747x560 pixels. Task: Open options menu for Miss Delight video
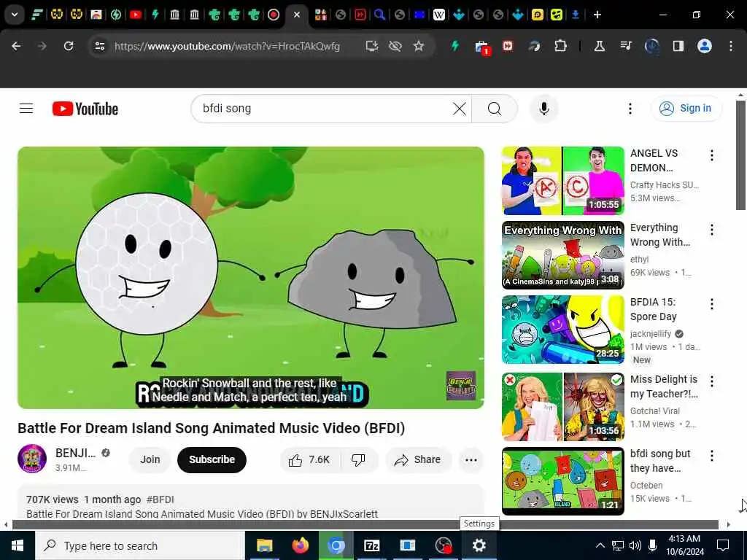pos(711,381)
